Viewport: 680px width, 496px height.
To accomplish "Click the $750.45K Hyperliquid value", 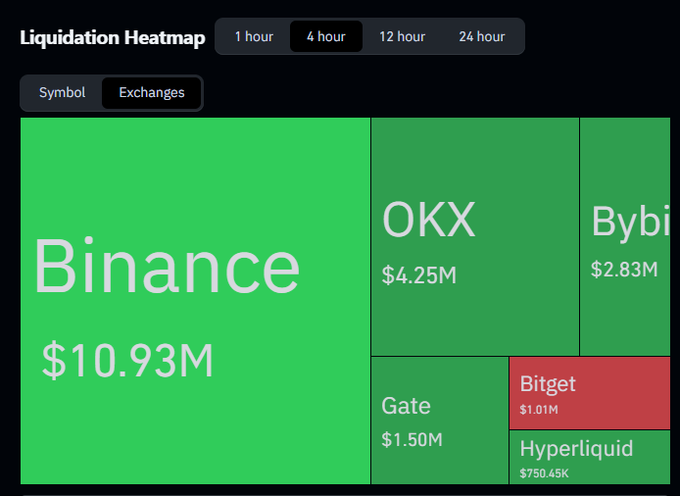I will tap(544, 473).
